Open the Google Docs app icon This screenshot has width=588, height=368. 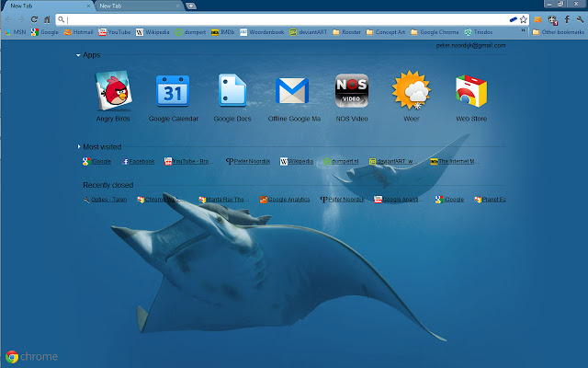(x=232, y=92)
